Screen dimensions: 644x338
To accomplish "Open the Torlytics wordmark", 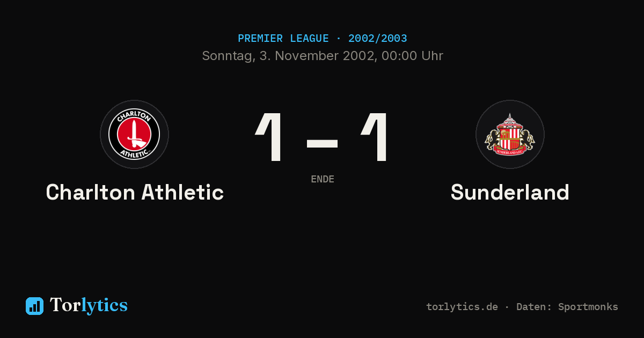I will 89,305.
